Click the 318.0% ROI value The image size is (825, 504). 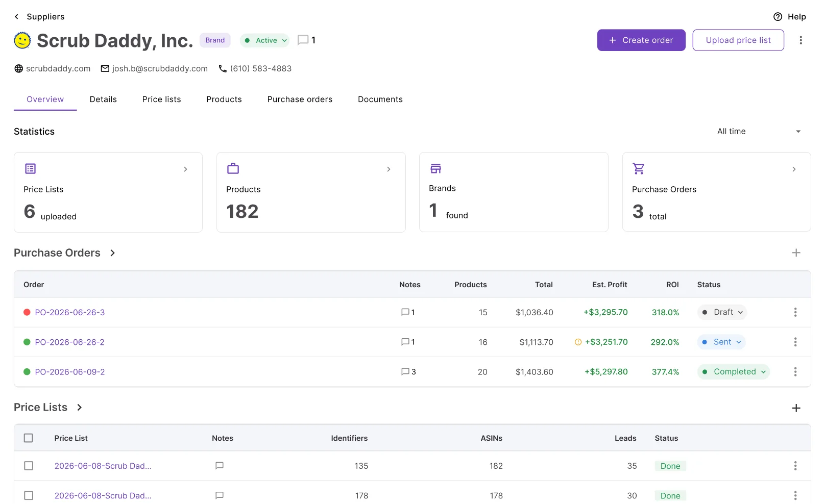pyautogui.click(x=665, y=312)
